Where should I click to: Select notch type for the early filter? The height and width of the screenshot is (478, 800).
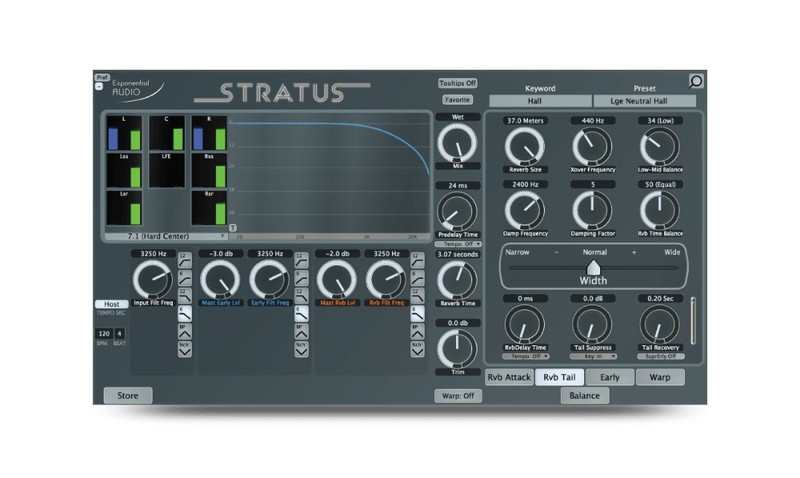[x=302, y=349]
